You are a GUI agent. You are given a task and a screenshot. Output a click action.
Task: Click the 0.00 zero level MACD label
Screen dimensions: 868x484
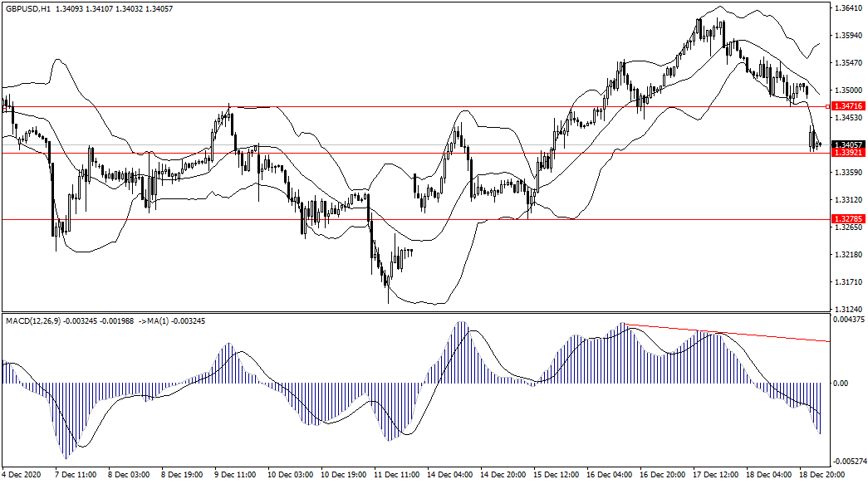click(841, 384)
